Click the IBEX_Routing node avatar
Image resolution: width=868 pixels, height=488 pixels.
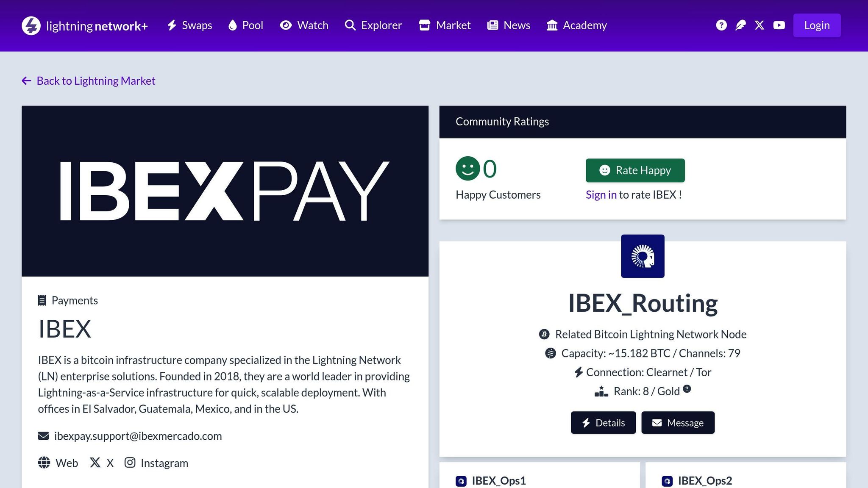point(643,256)
